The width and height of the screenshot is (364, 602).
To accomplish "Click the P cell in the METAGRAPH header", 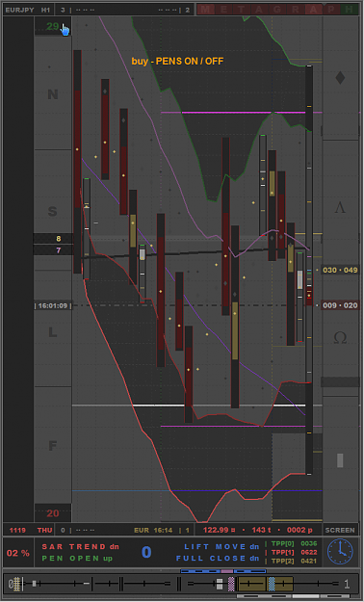I will point(331,10).
